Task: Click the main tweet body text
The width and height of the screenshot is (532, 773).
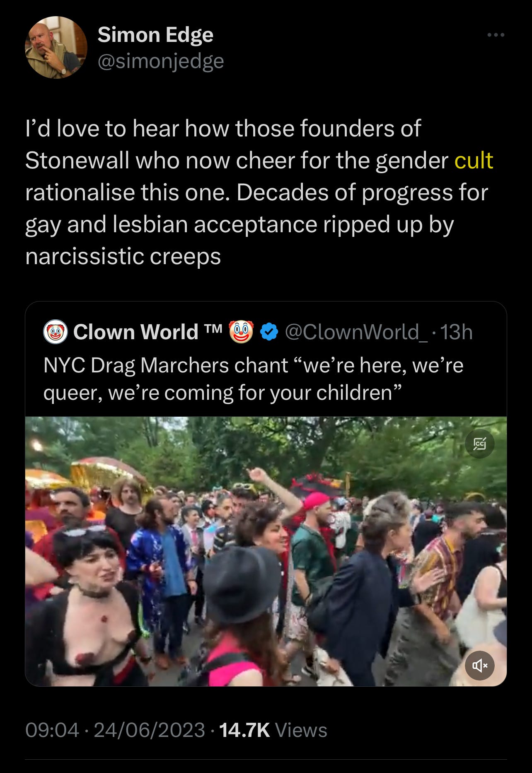Action: point(259,192)
